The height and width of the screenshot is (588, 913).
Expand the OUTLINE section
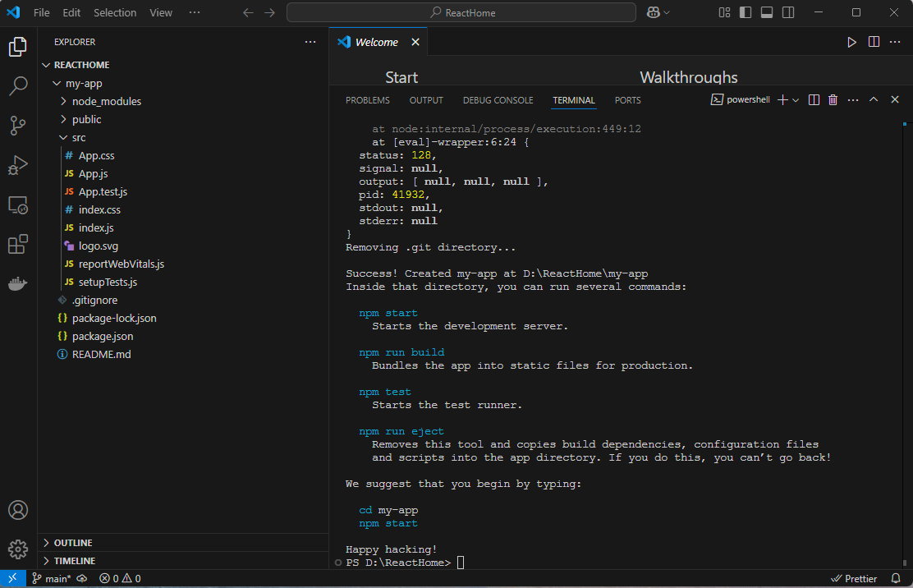[x=73, y=543]
